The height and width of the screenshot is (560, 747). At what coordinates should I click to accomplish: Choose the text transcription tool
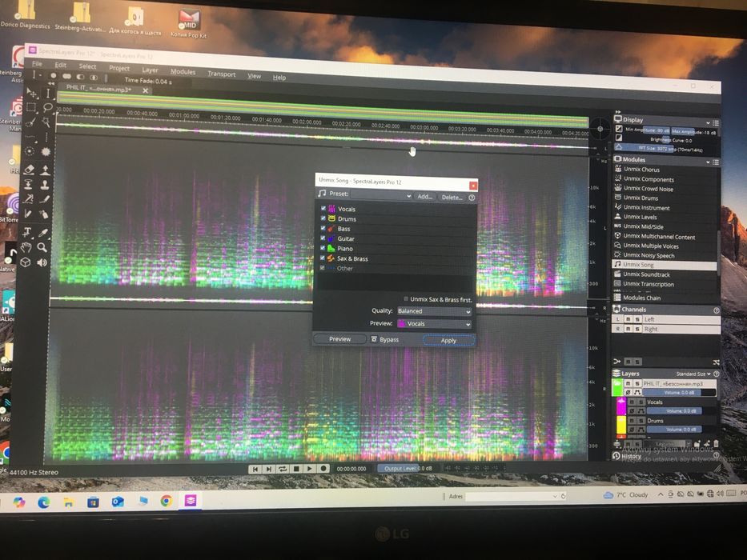tap(27, 232)
